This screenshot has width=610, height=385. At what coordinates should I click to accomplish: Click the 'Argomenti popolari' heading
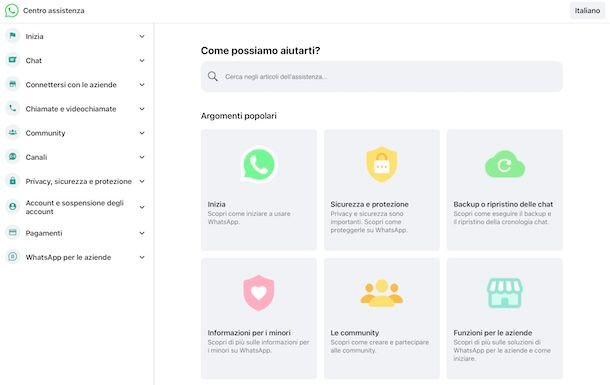(x=238, y=116)
